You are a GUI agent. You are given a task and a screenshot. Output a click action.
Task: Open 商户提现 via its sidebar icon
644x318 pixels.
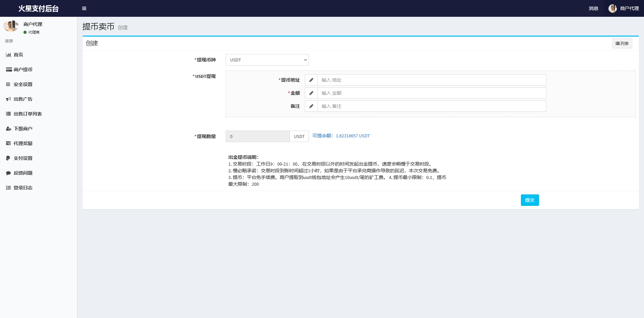click(9, 70)
